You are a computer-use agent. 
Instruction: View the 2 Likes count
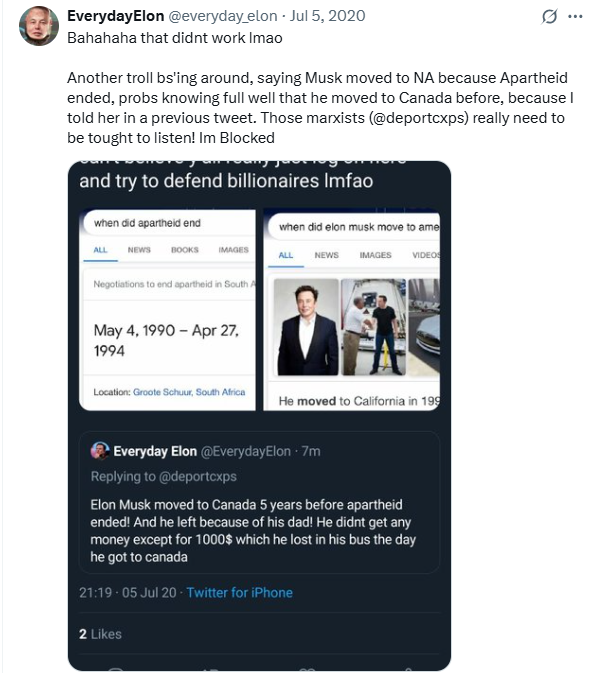tap(100, 634)
